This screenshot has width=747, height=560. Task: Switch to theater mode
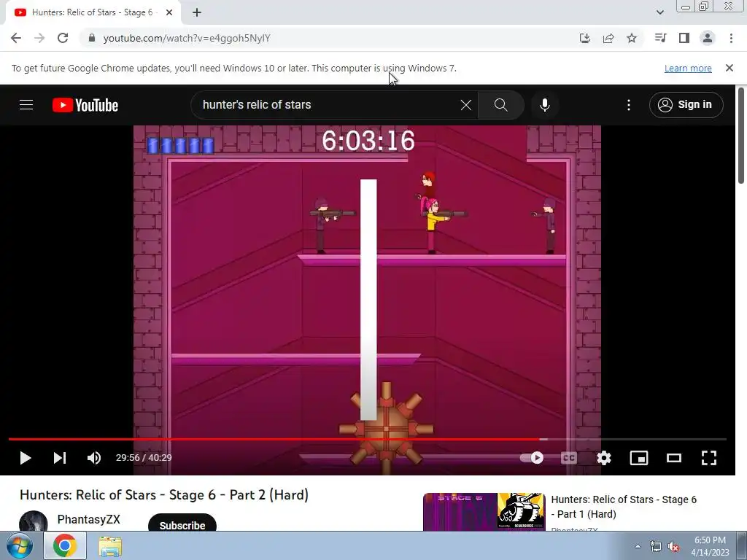673,458
